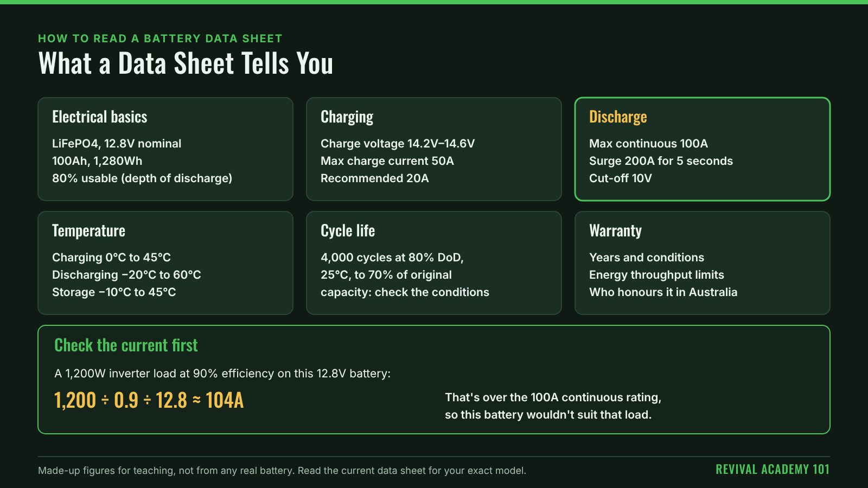Select the 'Cut-off 10V' line
868x488 pixels.
point(621,178)
